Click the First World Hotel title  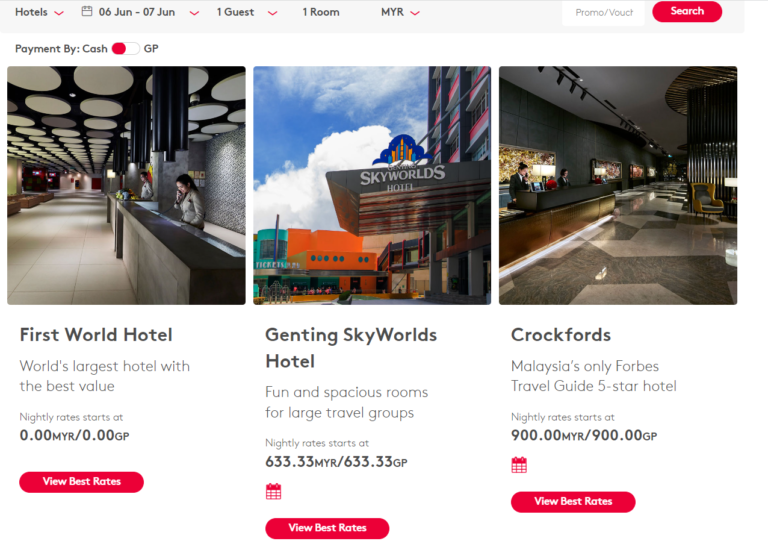tap(96, 335)
